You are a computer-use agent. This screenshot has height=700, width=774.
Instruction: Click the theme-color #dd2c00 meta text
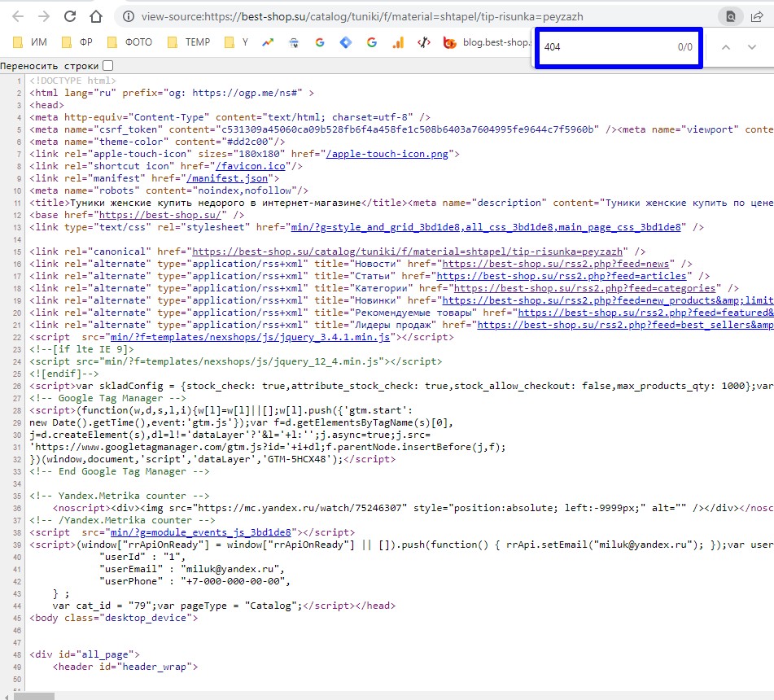tap(157, 142)
